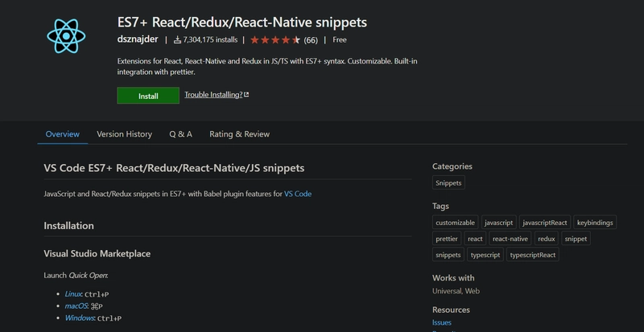
Task: Click the VS Code ES7+ snippets heading
Action: [x=174, y=168]
